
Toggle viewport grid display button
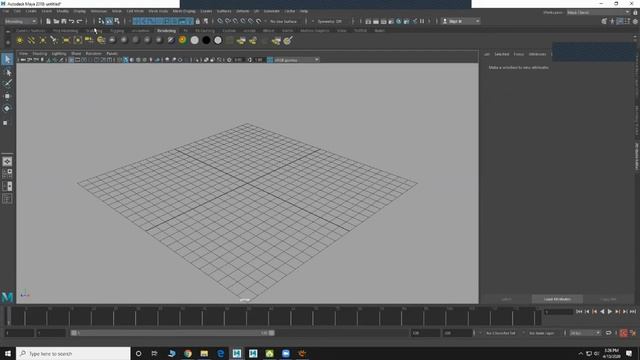[71, 60]
